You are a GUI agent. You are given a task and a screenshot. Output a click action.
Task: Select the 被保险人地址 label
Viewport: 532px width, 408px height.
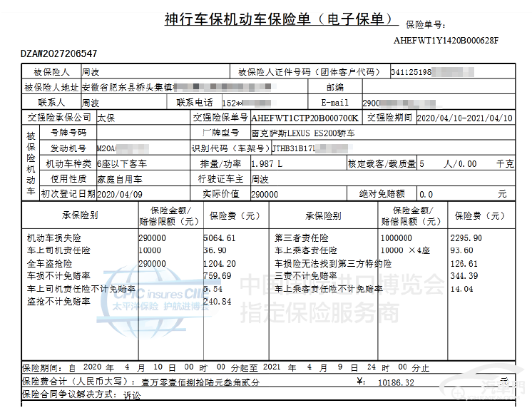click(51, 87)
